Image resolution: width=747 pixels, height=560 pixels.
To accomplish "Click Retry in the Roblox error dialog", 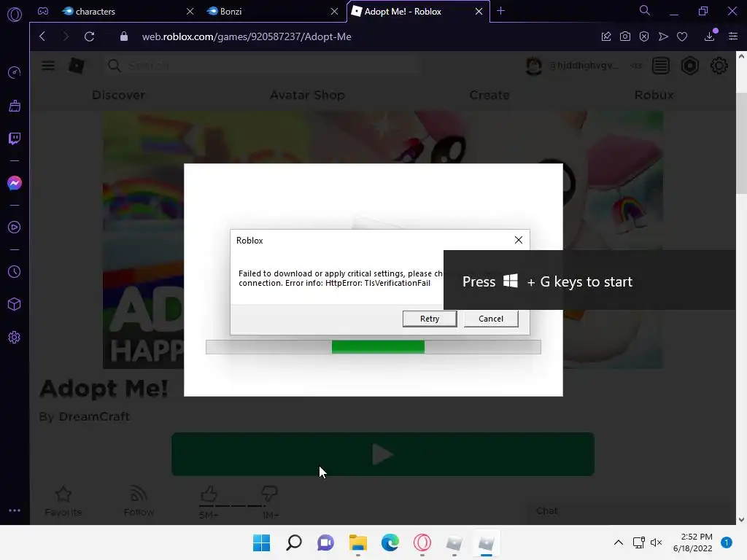I will (429, 319).
